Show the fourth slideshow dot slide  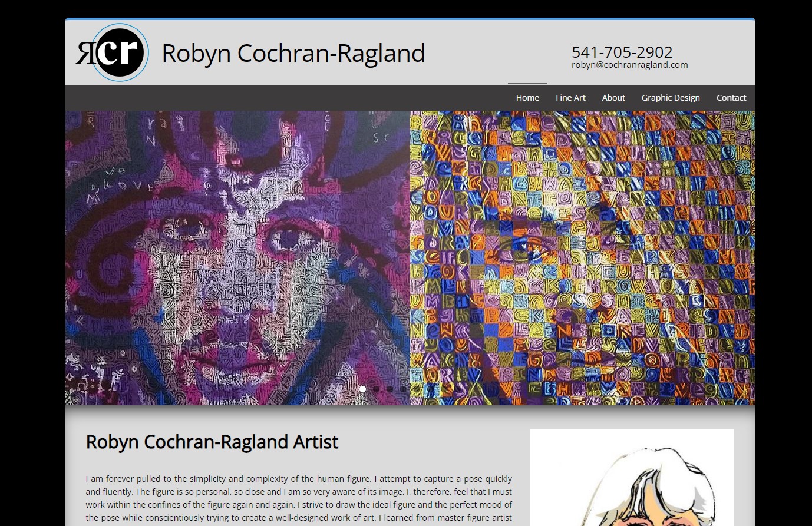[x=403, y=389]
